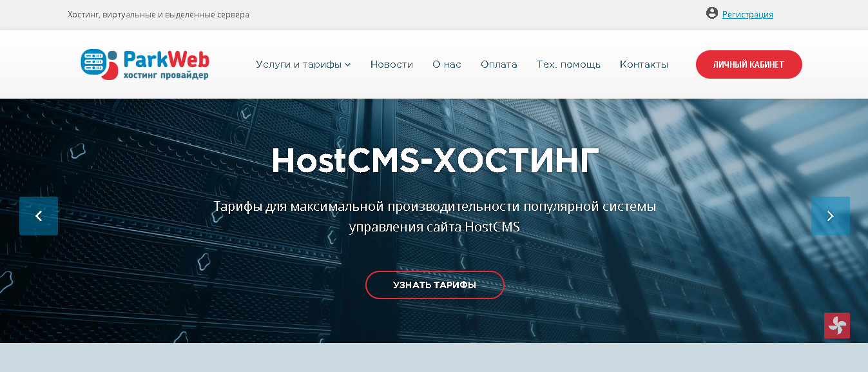Viewport: 868px width, 372px height.
Task: Go to the О нас page
Action: pyautogui.click(x=447, y=64)
